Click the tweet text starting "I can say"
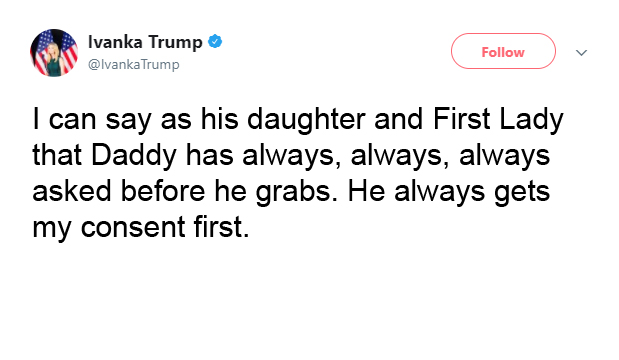This screenshot has width=619, height=360. click(x=298, y=172)
